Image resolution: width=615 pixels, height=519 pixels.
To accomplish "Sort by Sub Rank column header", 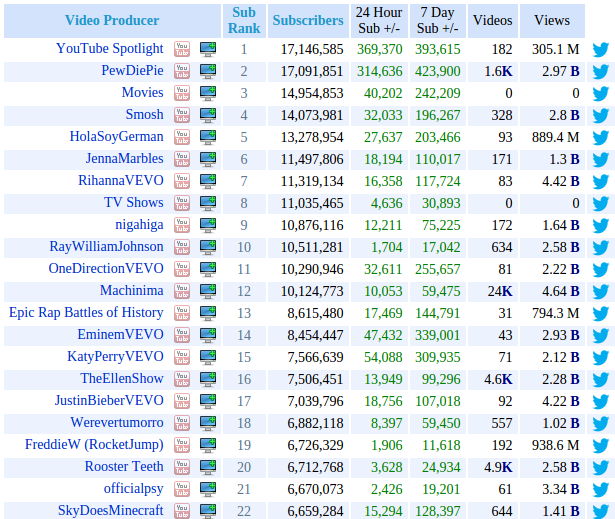I will pos(244,20).
